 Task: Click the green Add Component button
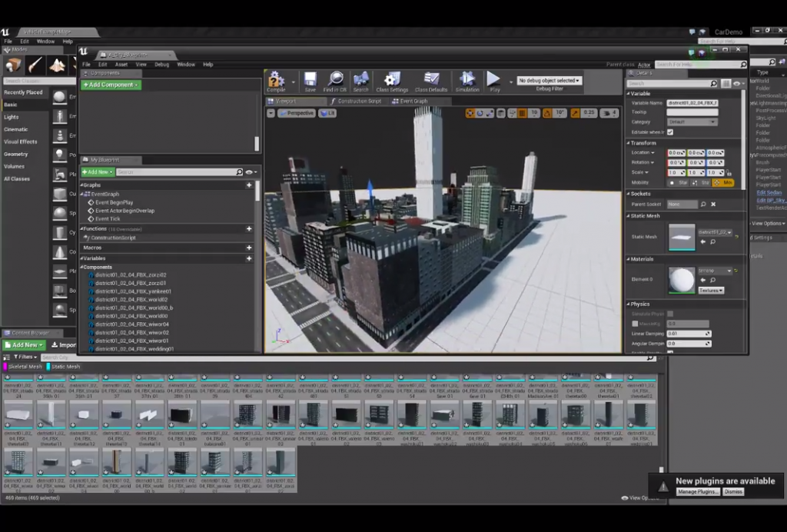(x=111, y=85)
